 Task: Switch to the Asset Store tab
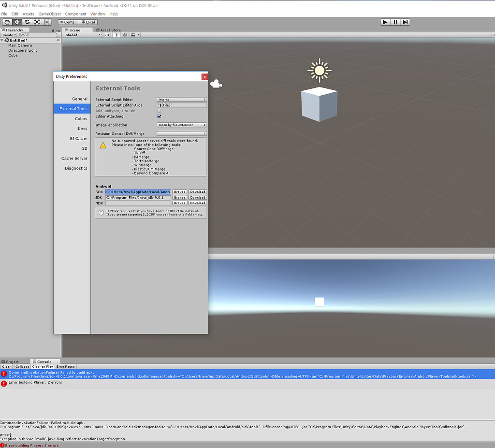[x=110, y=30]
